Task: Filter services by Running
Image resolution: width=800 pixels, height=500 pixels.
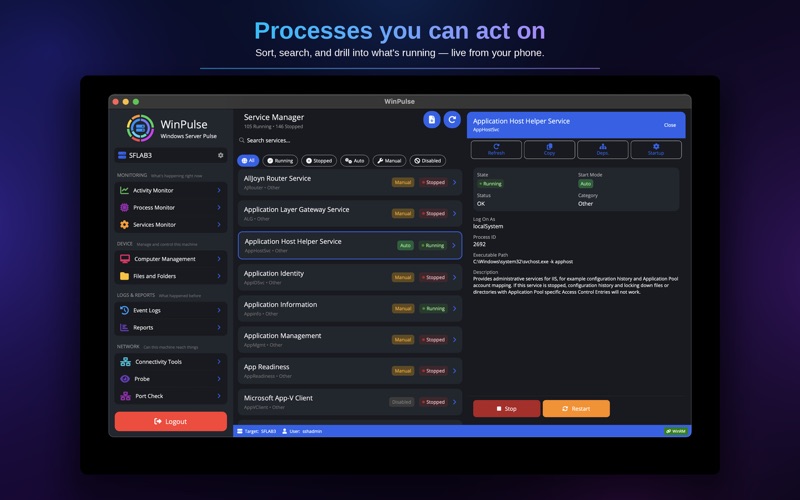Action: [x=280, y=161]
